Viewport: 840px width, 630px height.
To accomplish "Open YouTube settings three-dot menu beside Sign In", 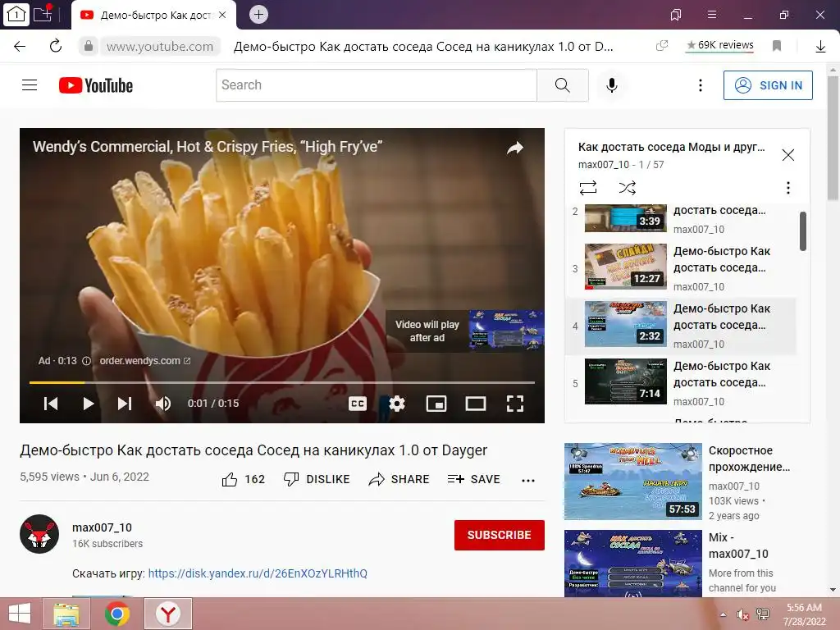I will pos(701,85).
